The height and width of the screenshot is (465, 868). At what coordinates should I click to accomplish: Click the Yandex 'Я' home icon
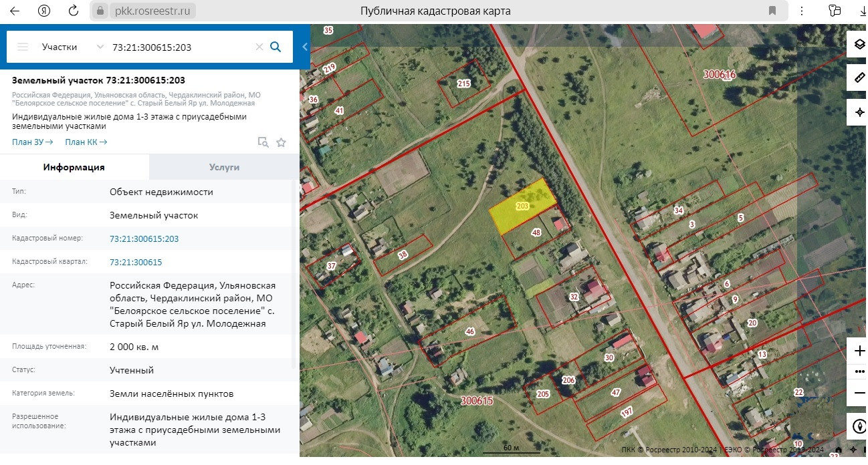44,11
